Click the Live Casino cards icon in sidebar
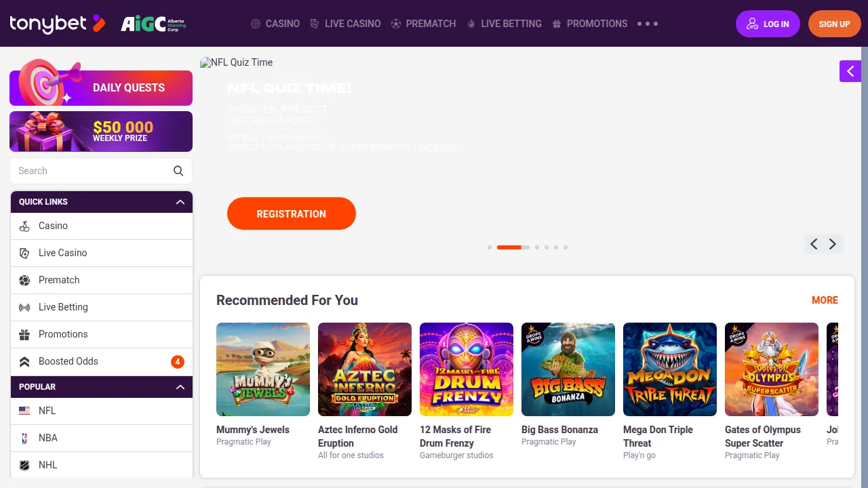Image resolution: width=868 pixels, height=488 pixels. pyautogui.click(x=24, y=253)
